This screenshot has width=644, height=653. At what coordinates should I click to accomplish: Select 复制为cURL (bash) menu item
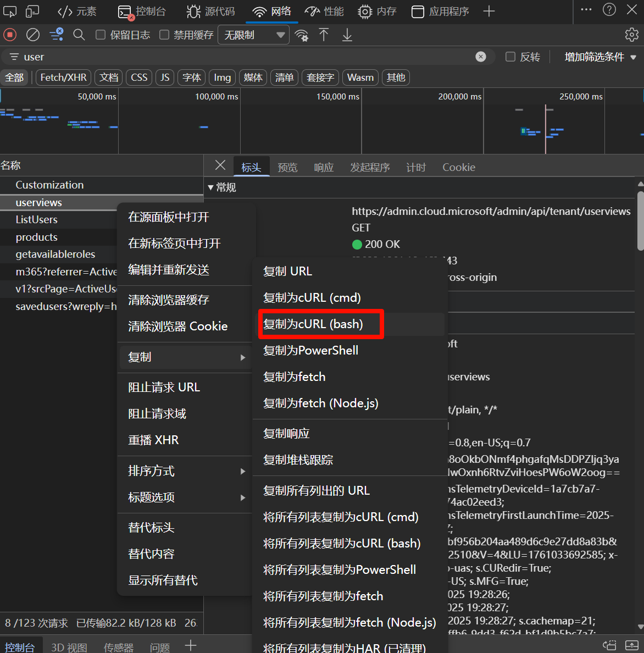[x=313, y=324]
